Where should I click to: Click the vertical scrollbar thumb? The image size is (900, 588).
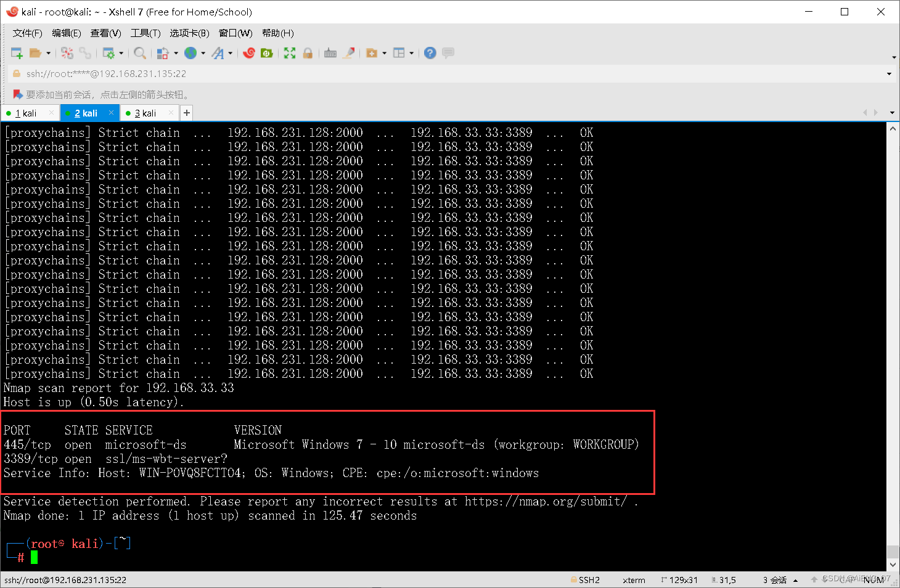click(893, 551)
